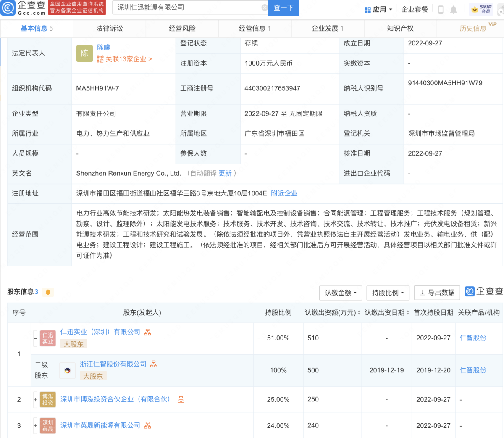
Task: Open notifications bell in header
Action: point(454,10)
